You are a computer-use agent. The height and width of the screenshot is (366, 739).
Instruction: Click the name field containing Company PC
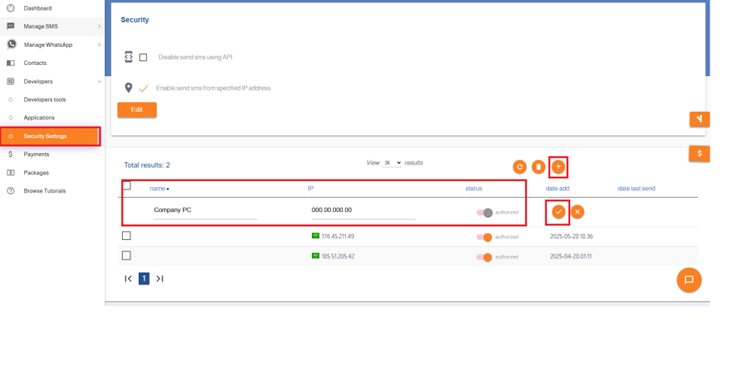(x=205, y=211)
